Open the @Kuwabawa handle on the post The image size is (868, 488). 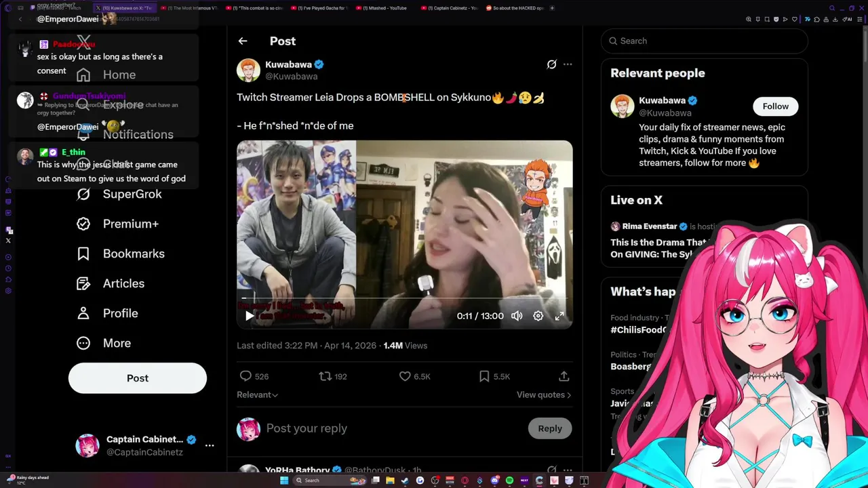(x=291, y=77)
